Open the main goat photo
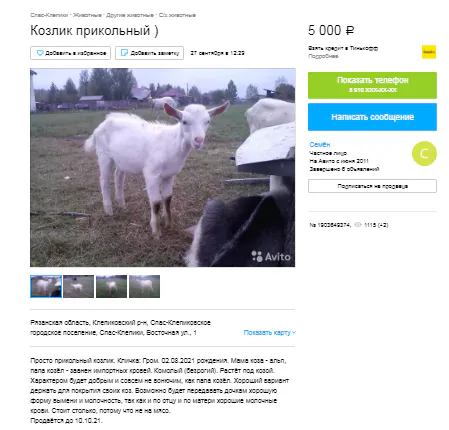This screenshot has height=430, width=449. tap(163, 168)
